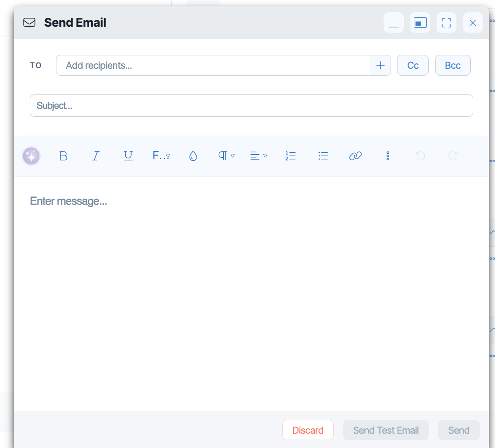Expand email composer to fullscreen

click(x=446, y=23)
